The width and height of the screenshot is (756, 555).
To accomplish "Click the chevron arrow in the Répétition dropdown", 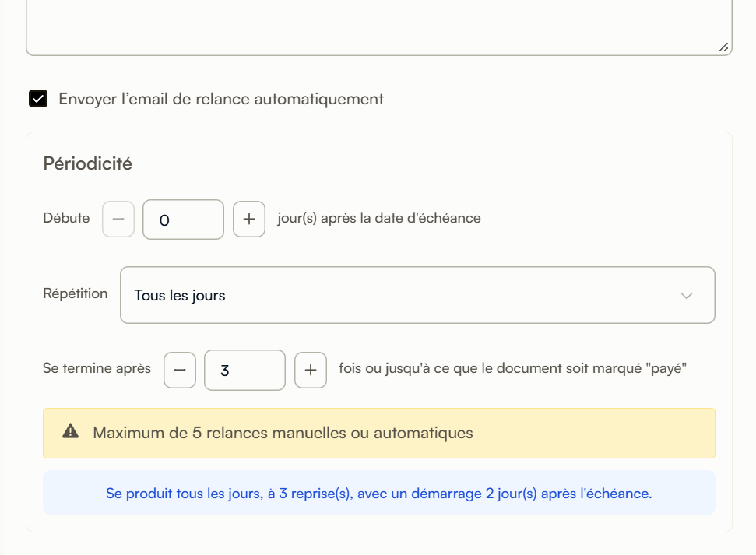I will pos(687,296).
